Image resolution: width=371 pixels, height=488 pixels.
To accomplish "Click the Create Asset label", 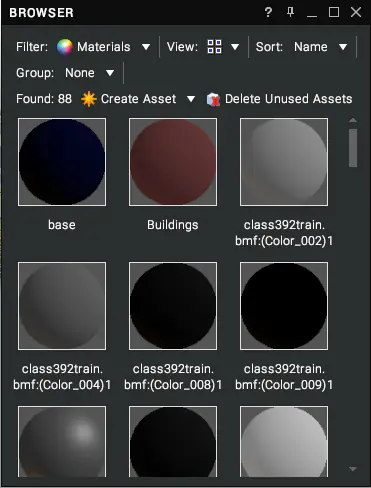I will click(138, 99).
